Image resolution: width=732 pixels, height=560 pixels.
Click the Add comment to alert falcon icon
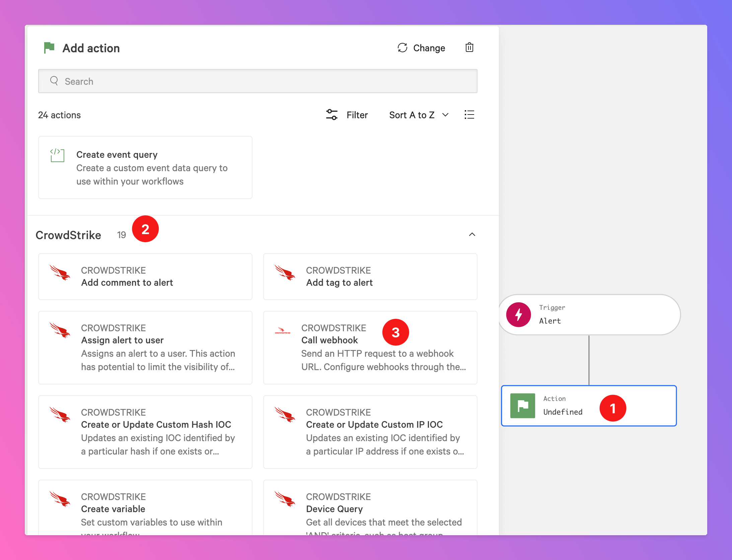tap(60, 273)
